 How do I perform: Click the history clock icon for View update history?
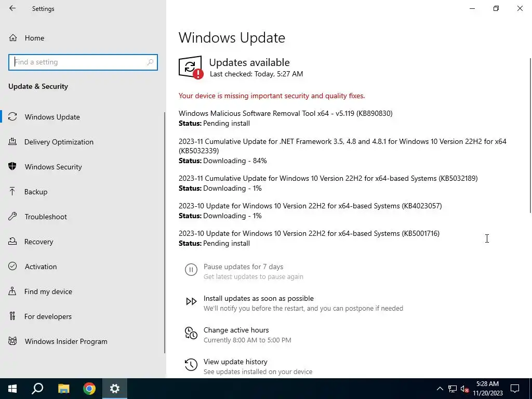191,364
